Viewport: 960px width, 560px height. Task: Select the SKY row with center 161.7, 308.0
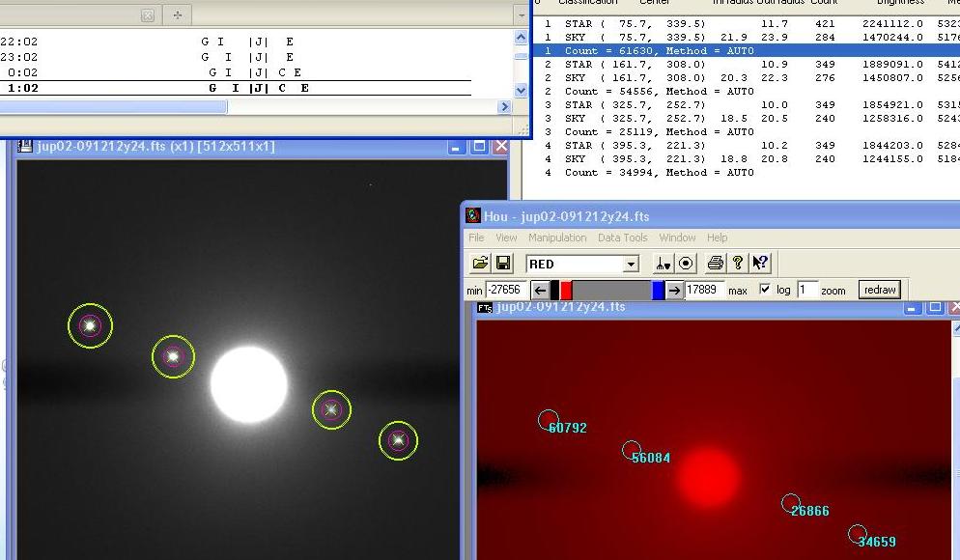(x=746, y=78)
